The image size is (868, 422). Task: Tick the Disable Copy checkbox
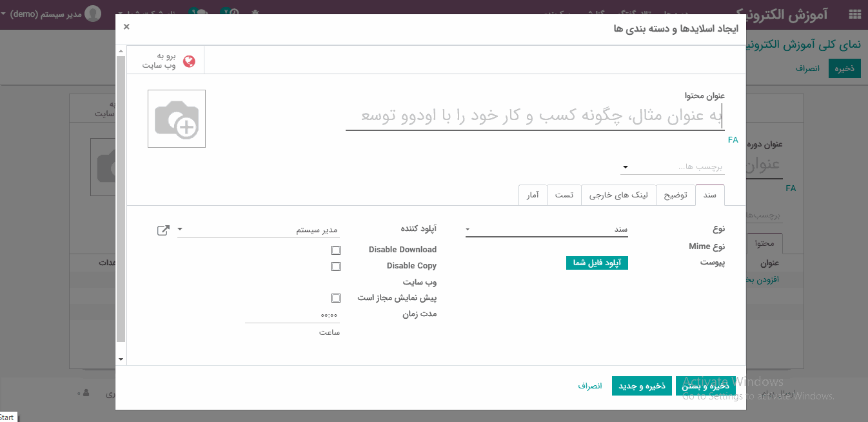pyautogui.click(x=335, y=266)
